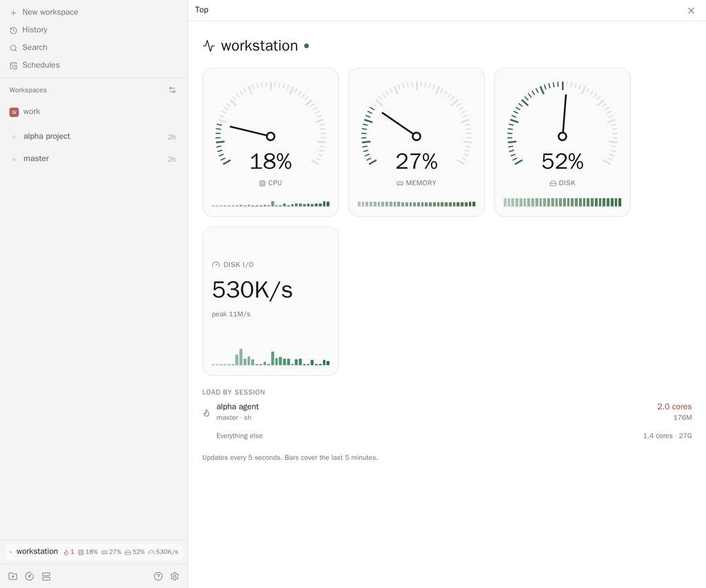Click the Disk history bar strip
The height and width of the screenshot is (588, 706).
(x=563, y=202)
